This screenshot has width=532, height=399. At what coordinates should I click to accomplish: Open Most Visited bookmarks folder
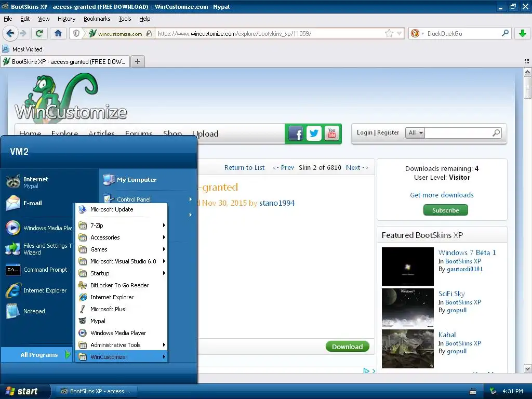tap(22, 49)
